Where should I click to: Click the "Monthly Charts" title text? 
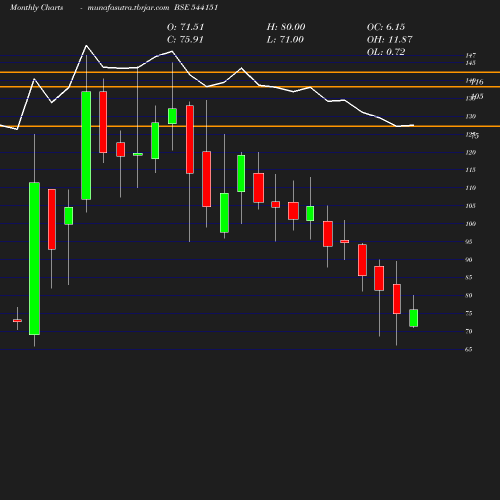click(x=37, y=8)
